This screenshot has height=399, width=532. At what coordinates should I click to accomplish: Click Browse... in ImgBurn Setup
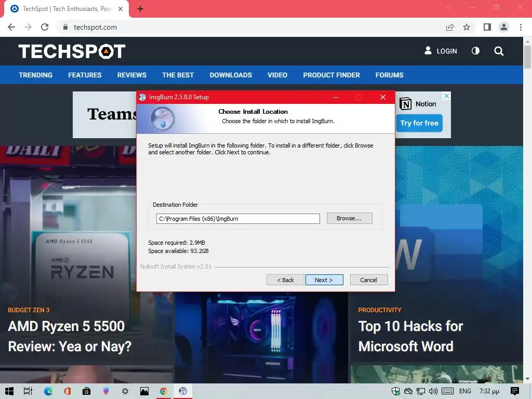click(x=349, y=218)
